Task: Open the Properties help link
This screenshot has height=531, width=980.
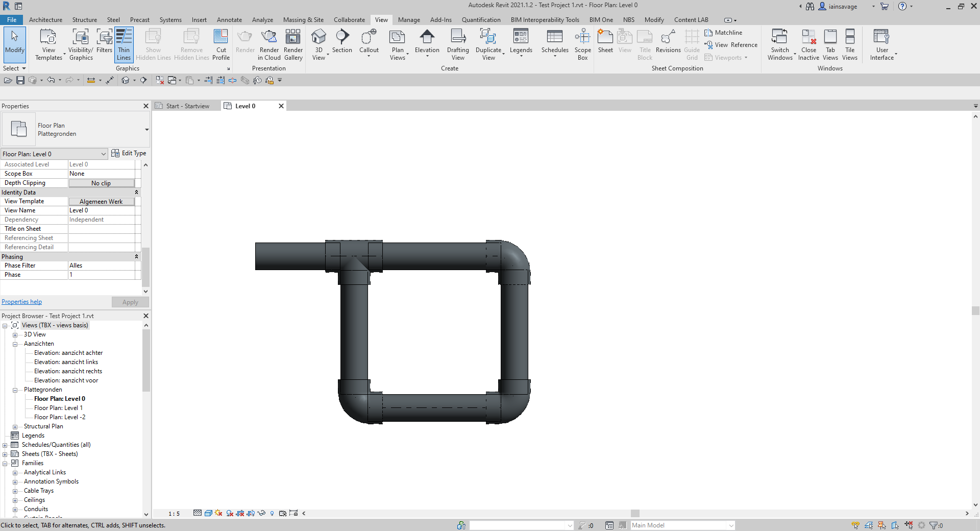Action: tap(21, 302)
